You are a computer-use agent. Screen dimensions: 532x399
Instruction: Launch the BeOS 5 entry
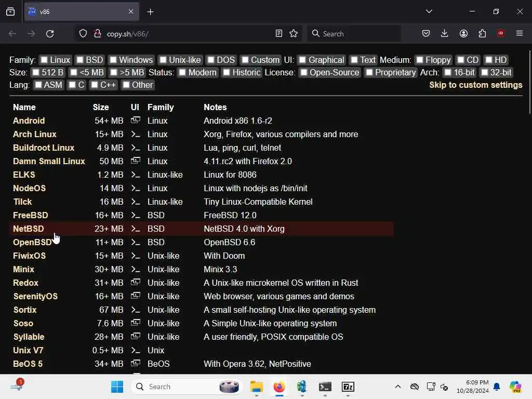click(28, 364)
